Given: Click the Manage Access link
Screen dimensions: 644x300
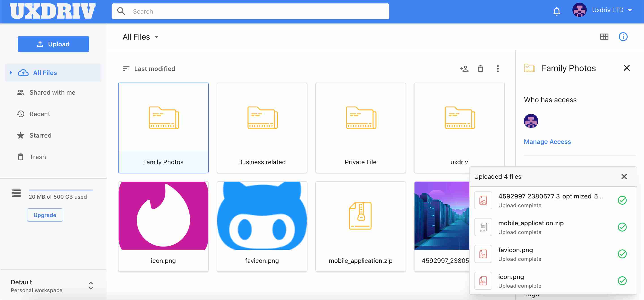Looking at the screenshot, I should point(547,142).
